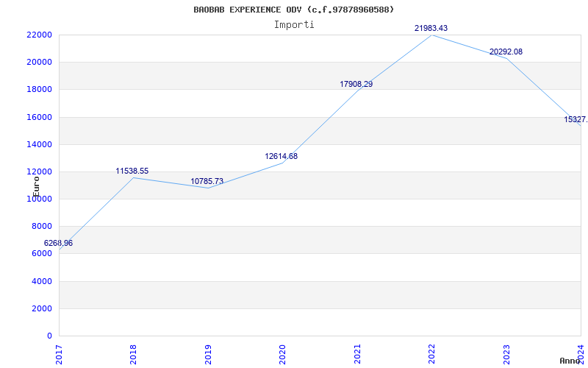Click the 2019 x-axis label

[208, 355]
